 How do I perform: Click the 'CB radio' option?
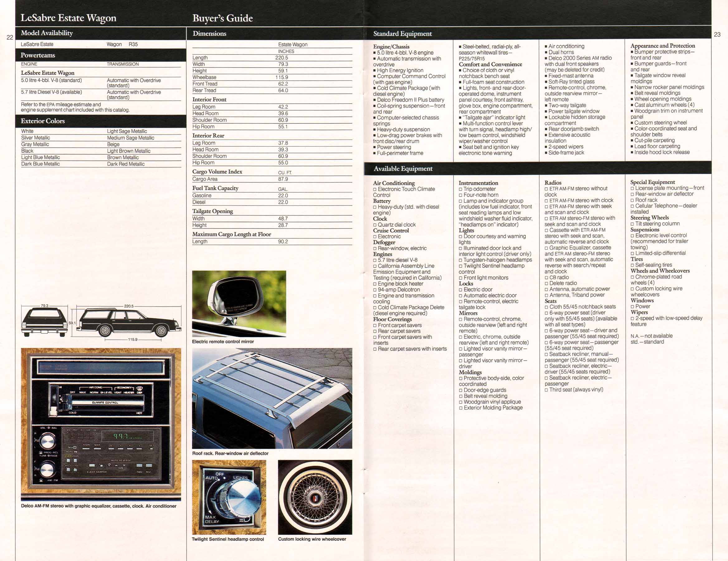557,277
